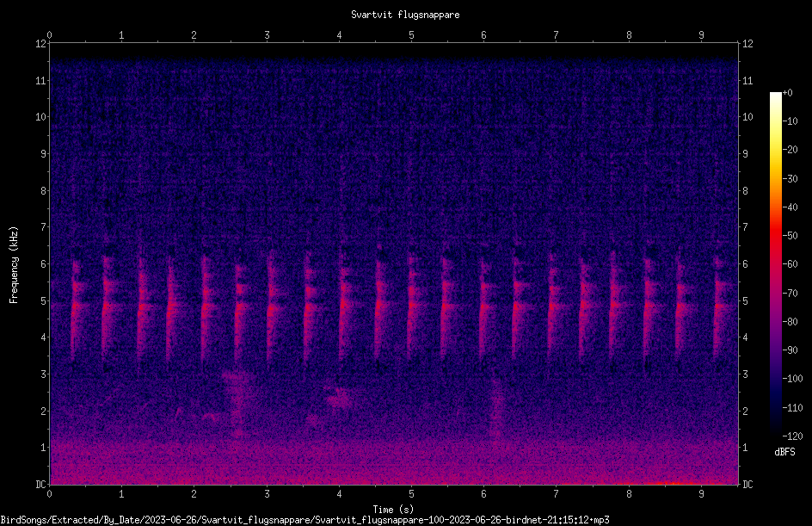Click "5" on the left frequency axis
The height and width of the screenshot is (526, 812).
(43, 300)
